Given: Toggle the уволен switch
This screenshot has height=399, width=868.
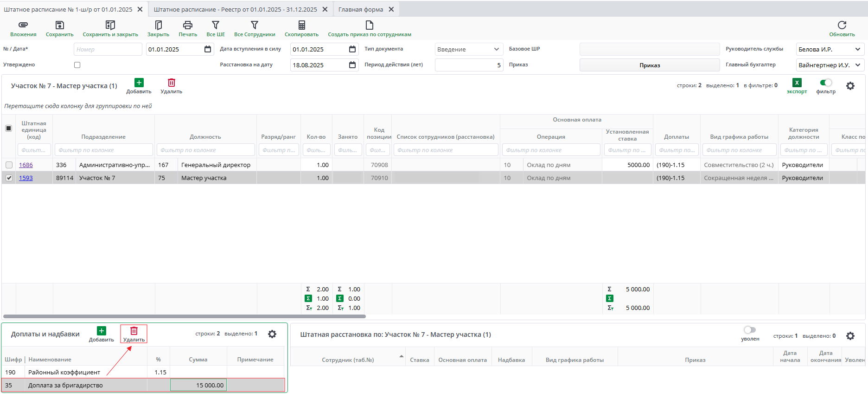Looking at the screenshot, I should click(750, 330).
